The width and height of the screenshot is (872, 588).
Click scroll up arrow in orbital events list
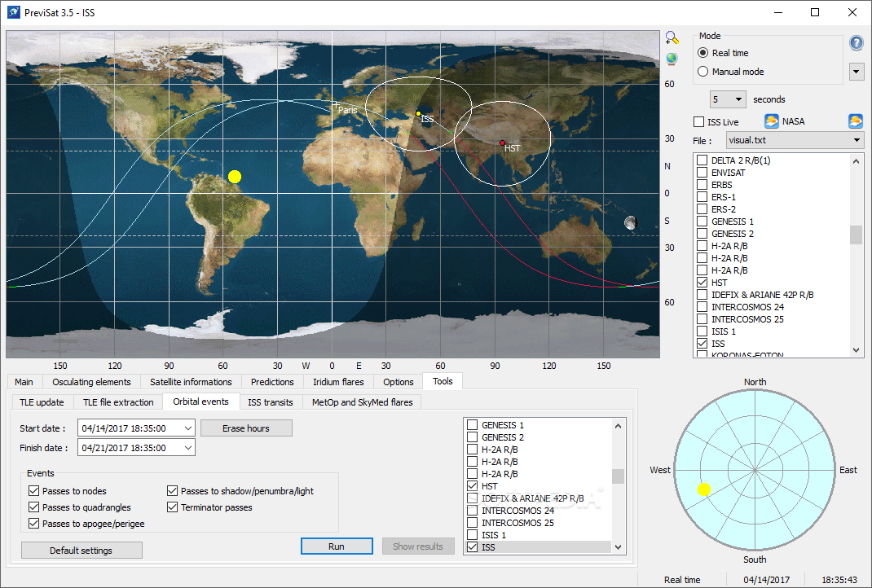(618, 426)
